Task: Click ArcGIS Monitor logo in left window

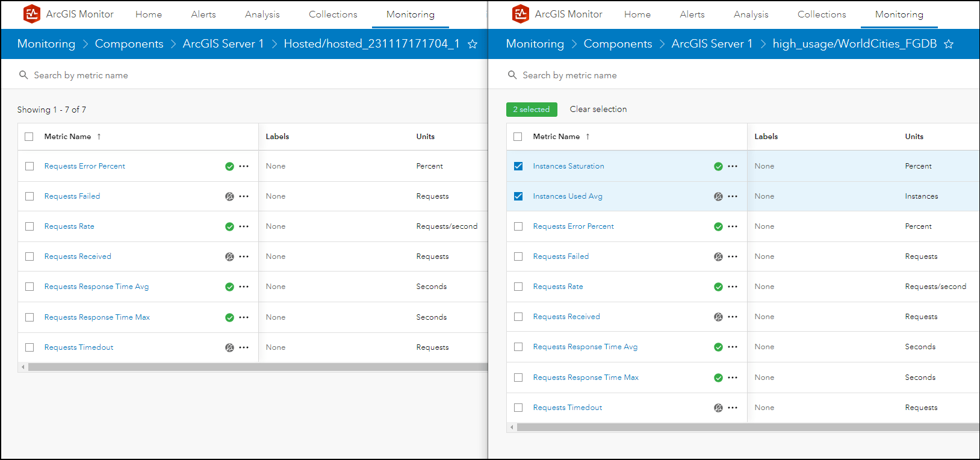Action: 32,14
